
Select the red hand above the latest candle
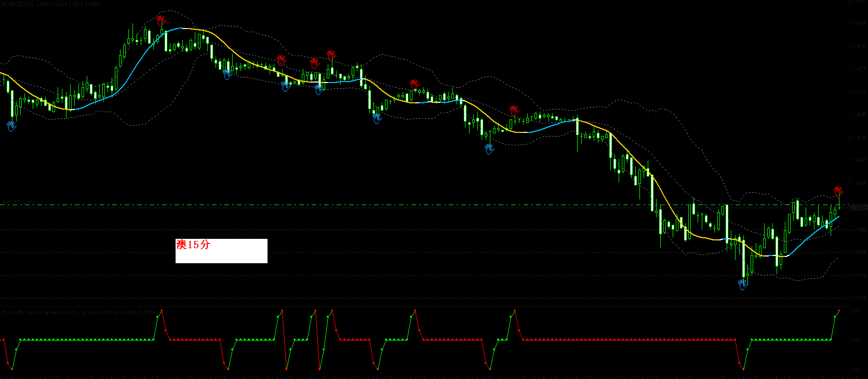coord(838,192)
